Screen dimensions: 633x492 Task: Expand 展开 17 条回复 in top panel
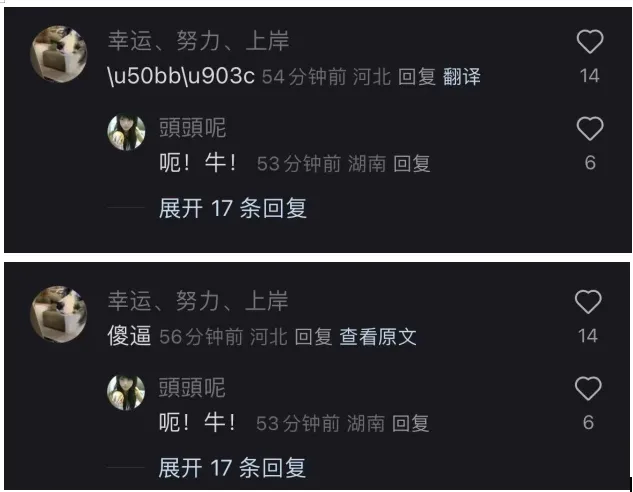(233, 208)
